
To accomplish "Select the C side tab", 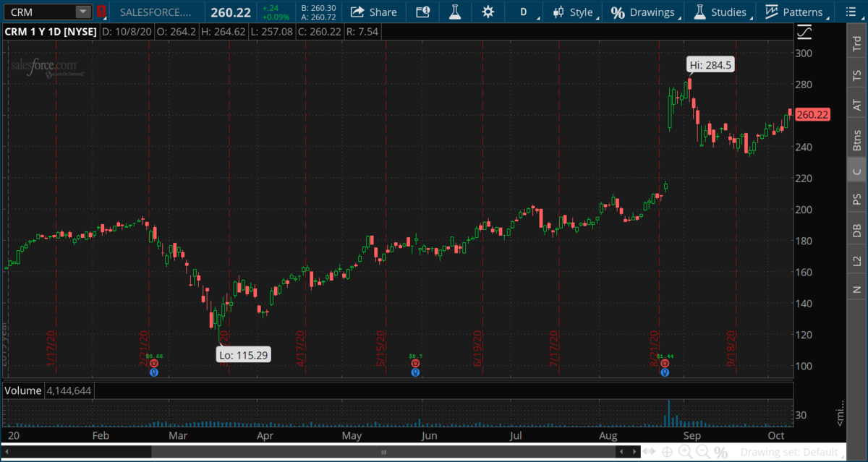I will coord(857,171).
